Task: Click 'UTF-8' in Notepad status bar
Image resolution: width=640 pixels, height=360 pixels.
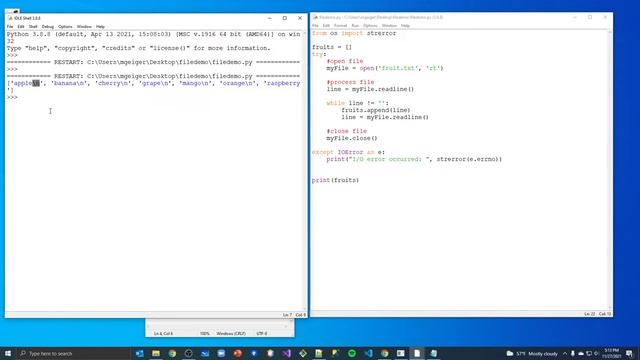Action: 262,334
